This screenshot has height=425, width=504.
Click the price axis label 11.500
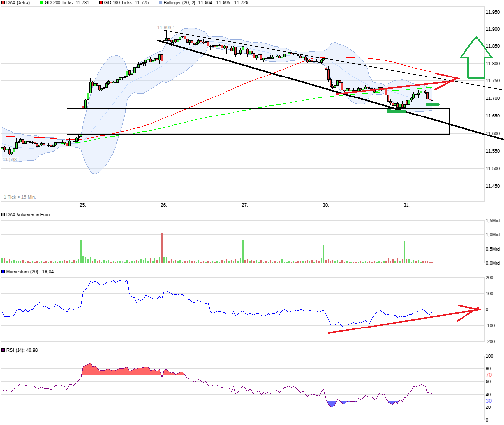pos(493,169)
